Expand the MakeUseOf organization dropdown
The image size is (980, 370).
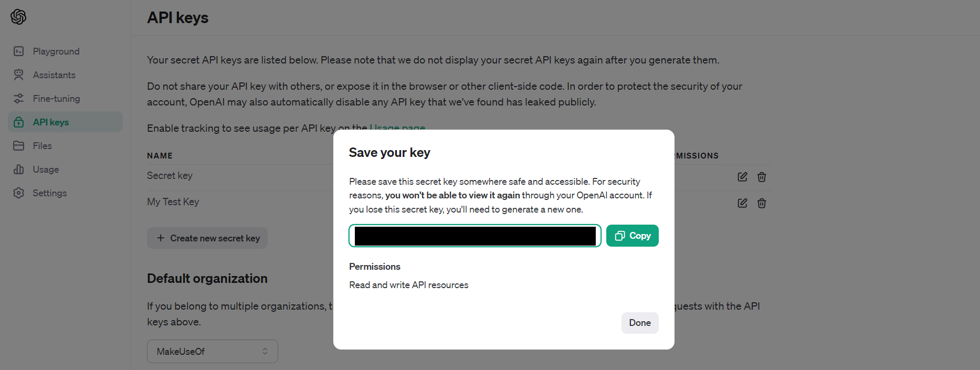coord(212,351)
